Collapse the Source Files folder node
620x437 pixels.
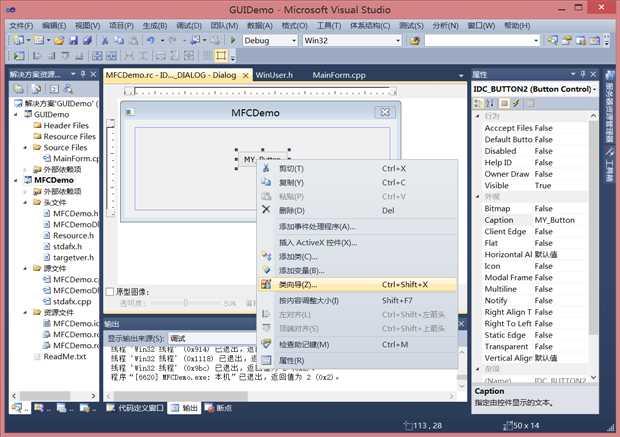tap(26, 148)
